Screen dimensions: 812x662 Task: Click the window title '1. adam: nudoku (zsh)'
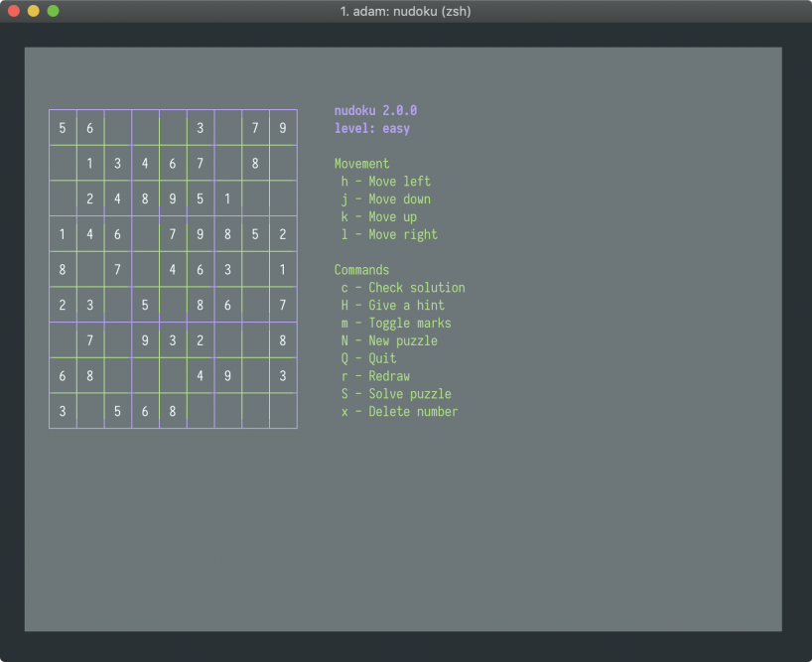click(x=405, y=11)
